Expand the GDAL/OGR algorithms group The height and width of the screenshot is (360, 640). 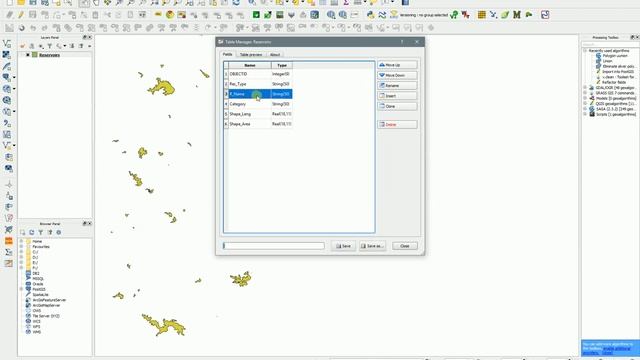pyautogui.click(x=585, y=88)
